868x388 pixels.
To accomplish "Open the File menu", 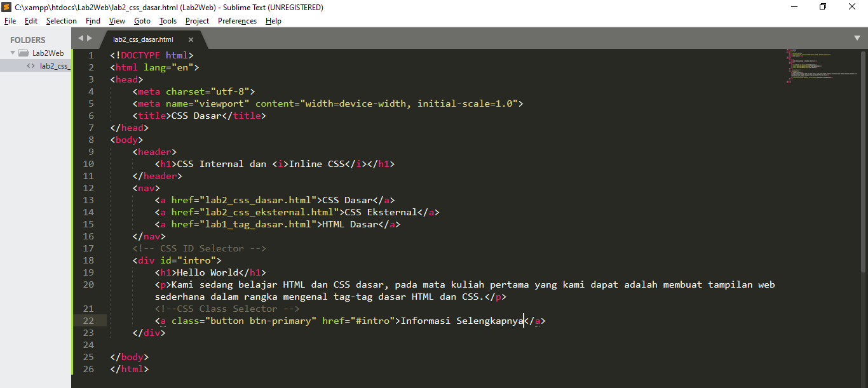I will coord(10,21).
